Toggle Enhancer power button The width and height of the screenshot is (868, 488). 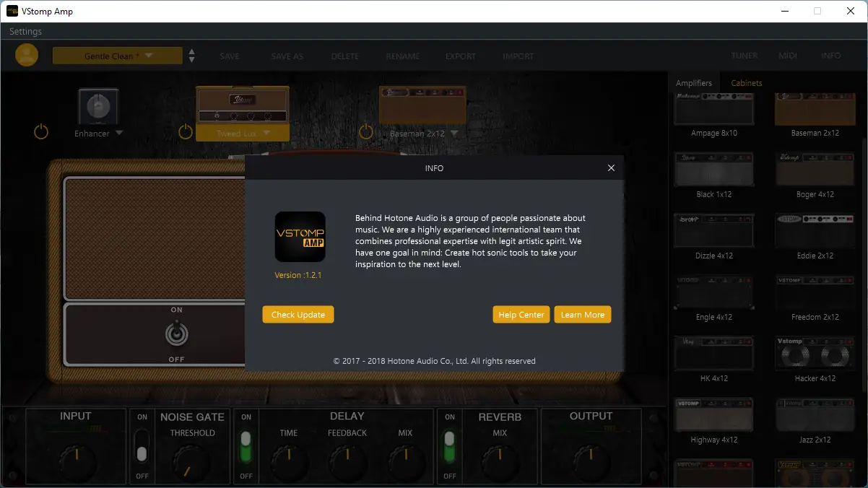[x=41, y=132]
